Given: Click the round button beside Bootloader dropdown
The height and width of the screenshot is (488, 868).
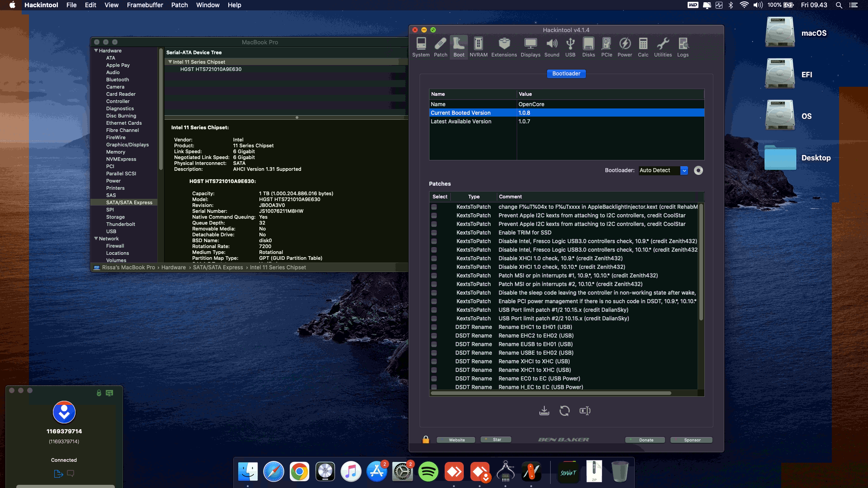Looking at the screenshot, I should point(698,170).
